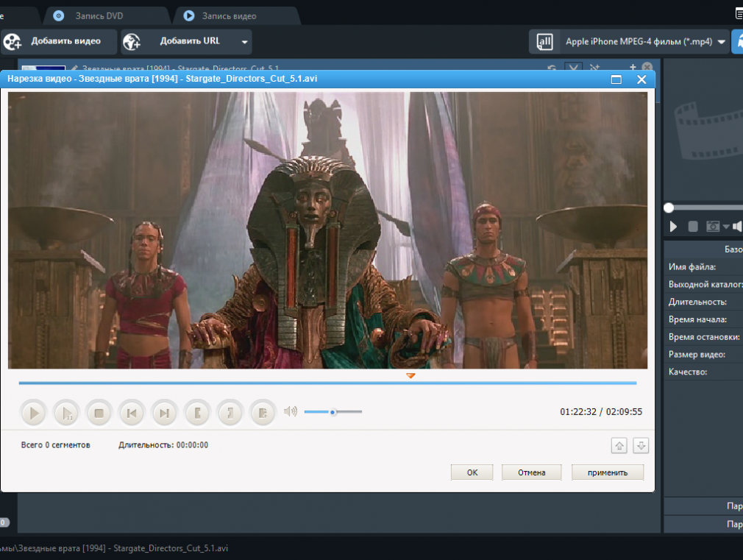The image size is (743, 560).
Task: Play the video in the cutting dialog
Action: click(34, 413)
